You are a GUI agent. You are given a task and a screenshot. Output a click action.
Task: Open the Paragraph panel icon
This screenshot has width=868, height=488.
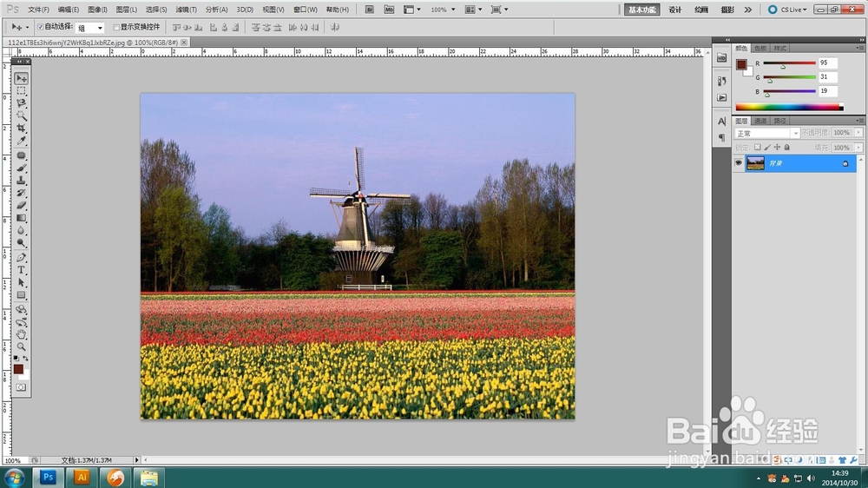click(722, 137)
